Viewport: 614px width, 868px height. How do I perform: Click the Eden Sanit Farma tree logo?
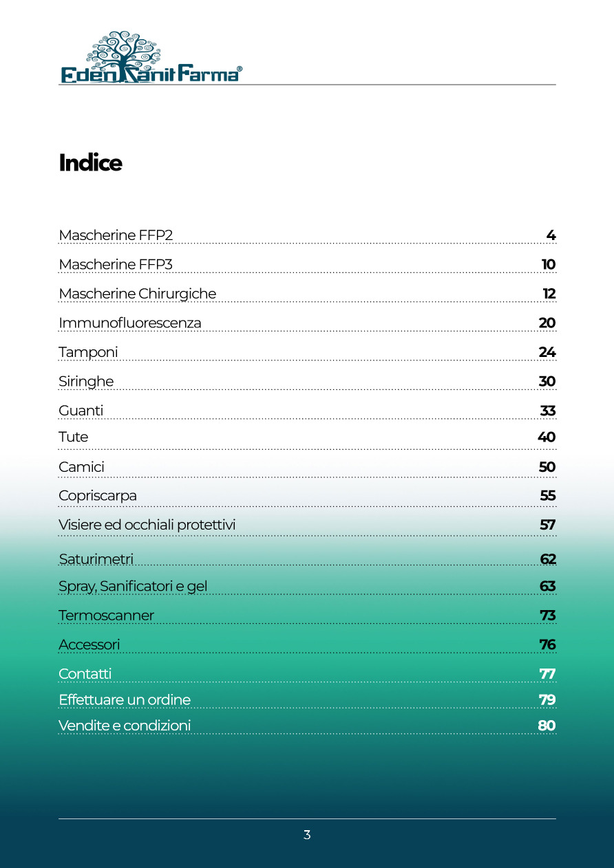(x=151, y=58)
